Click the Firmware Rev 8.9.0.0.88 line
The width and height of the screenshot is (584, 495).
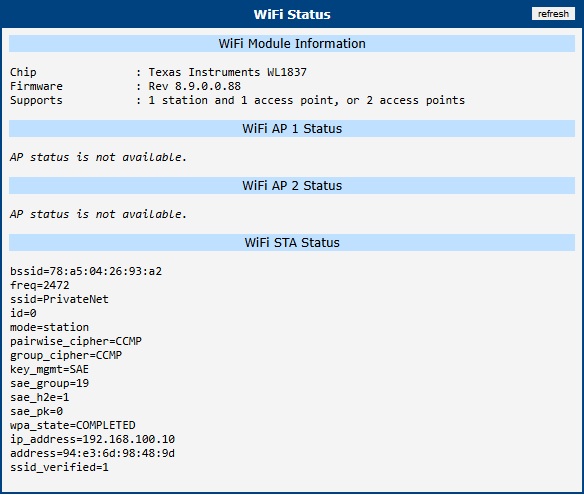pos(126,86)
